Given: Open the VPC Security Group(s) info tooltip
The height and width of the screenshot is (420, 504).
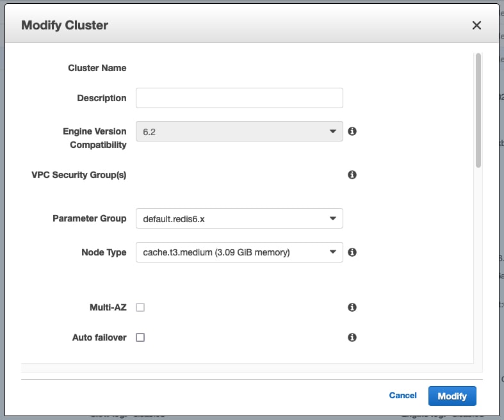Looking at the screenshot, I should [352, 175].
